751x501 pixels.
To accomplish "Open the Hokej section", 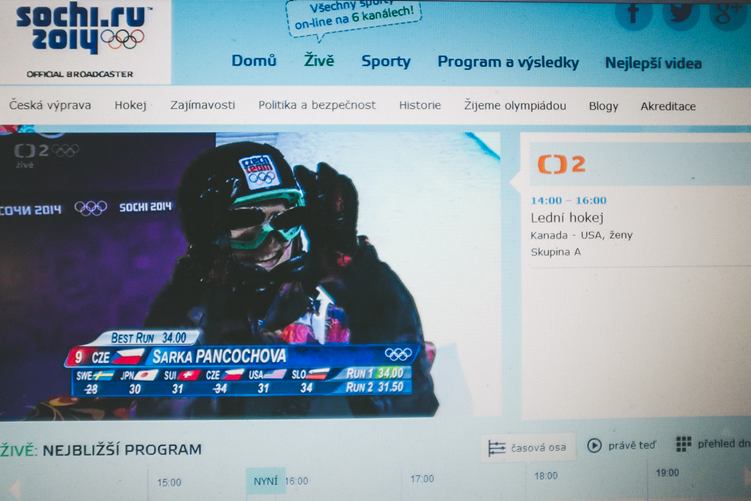I will click(x=130, y=105).
